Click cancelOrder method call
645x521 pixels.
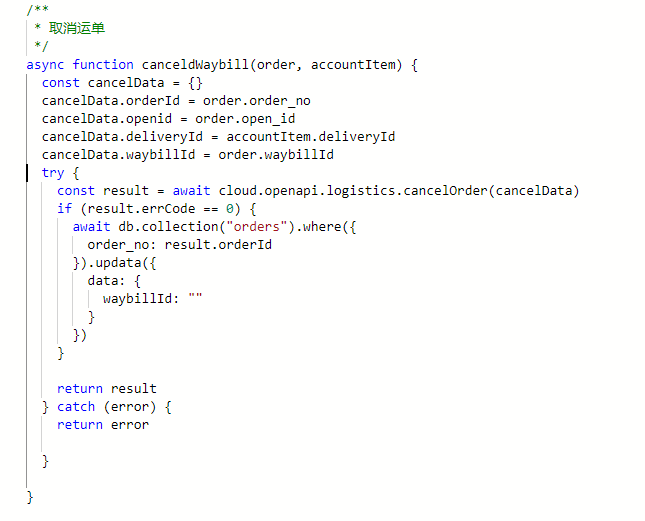[x=445, y=191]
